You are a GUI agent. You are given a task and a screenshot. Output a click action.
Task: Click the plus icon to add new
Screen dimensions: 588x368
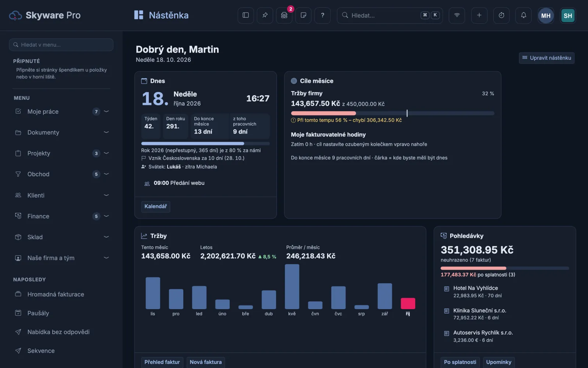click(479, 15)
